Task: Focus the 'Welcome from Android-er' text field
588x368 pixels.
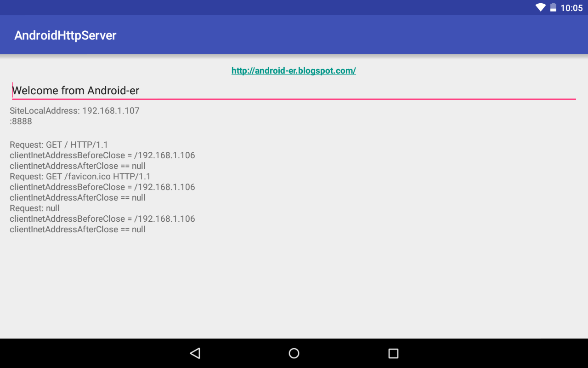Action: pos(294,91)
